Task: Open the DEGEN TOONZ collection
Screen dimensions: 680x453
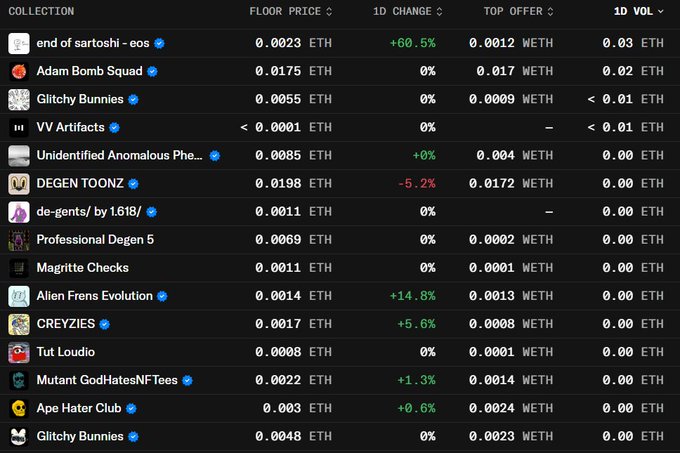Action: click(x=80, y=183)
